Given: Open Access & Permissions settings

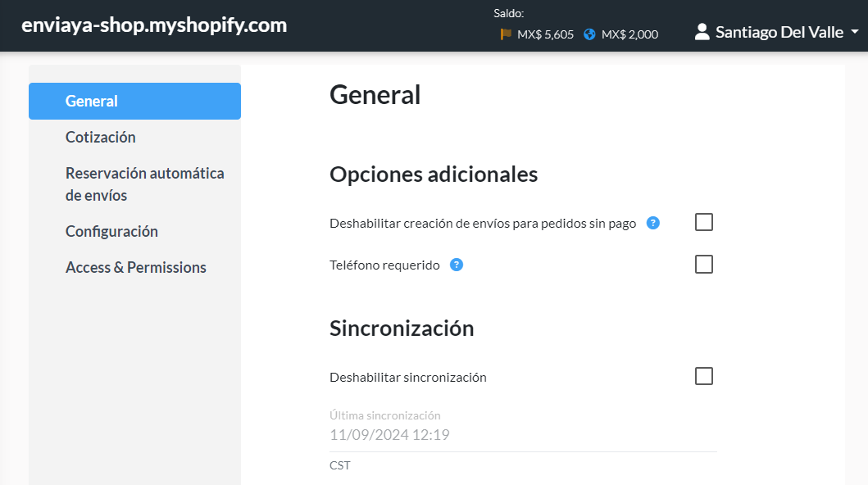Looking at the screenshot, I should point(134,267).
